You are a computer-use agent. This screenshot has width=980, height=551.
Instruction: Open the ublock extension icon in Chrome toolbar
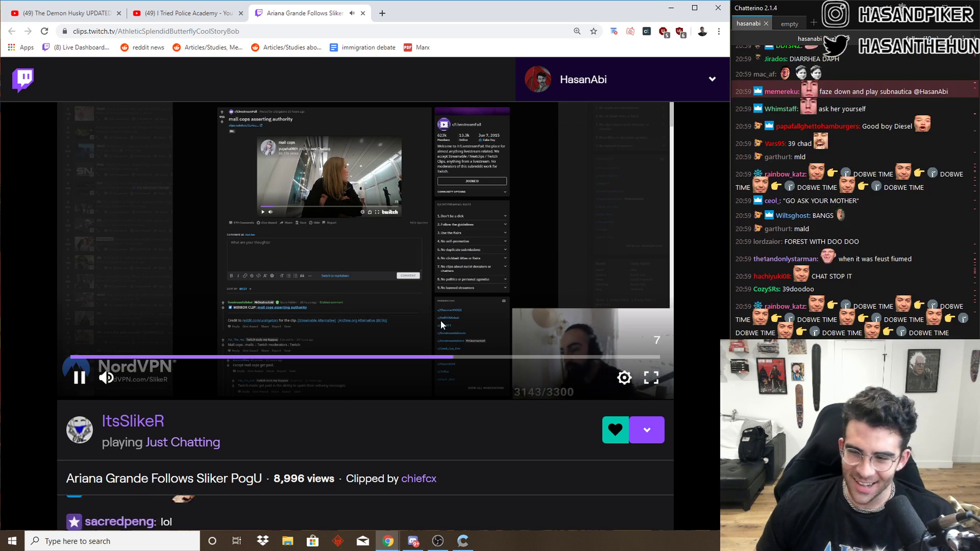coord(663,31)
